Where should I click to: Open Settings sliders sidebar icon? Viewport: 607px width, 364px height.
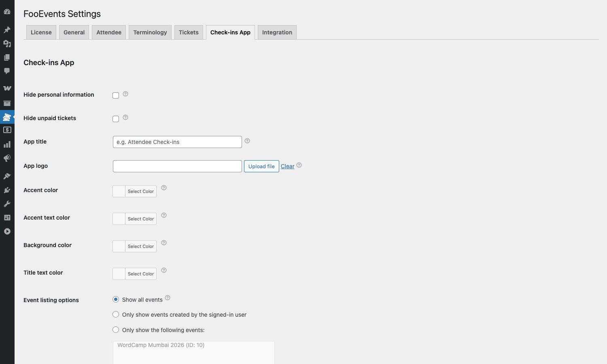pos(7,218)
